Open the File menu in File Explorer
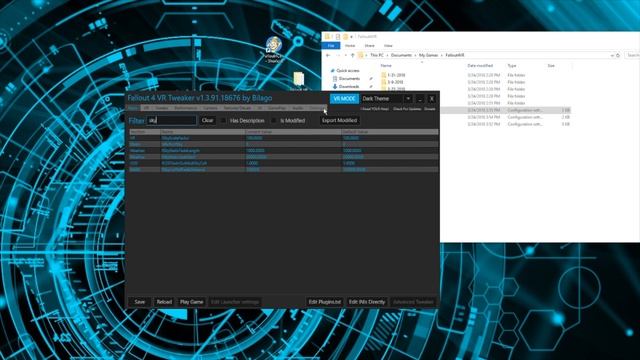The height and width of the screenshot is (360, 640). coord(331,46)
